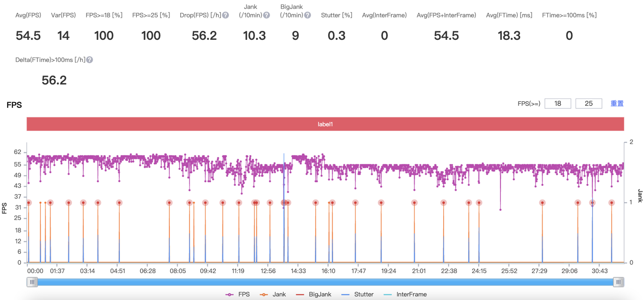Click help icon beside Jank (/10min)
Screen dimensions: 644x300
coord(267,15)
